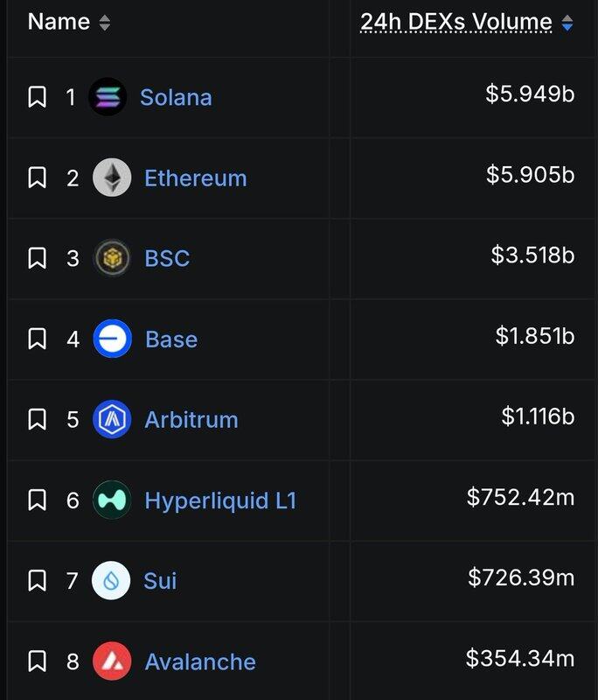Viewport: 598px width, 700px height.
Task: Click the BSC chain logo icon
Action: tap(112, 258)
